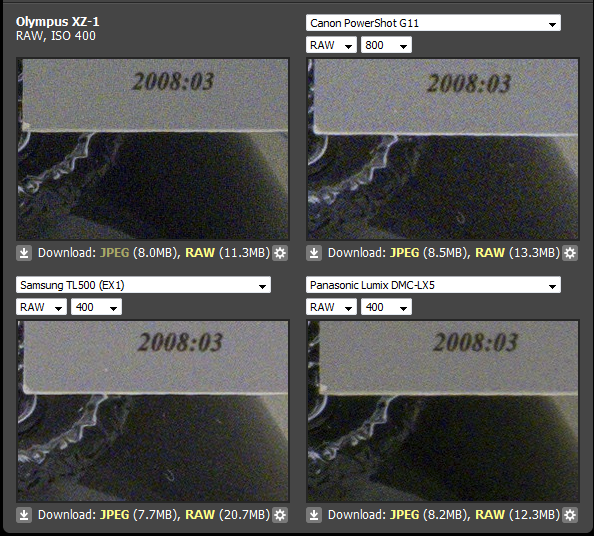
Task: Open settings gear under Olympus XZ-1 image
Action: coord(280,253)
